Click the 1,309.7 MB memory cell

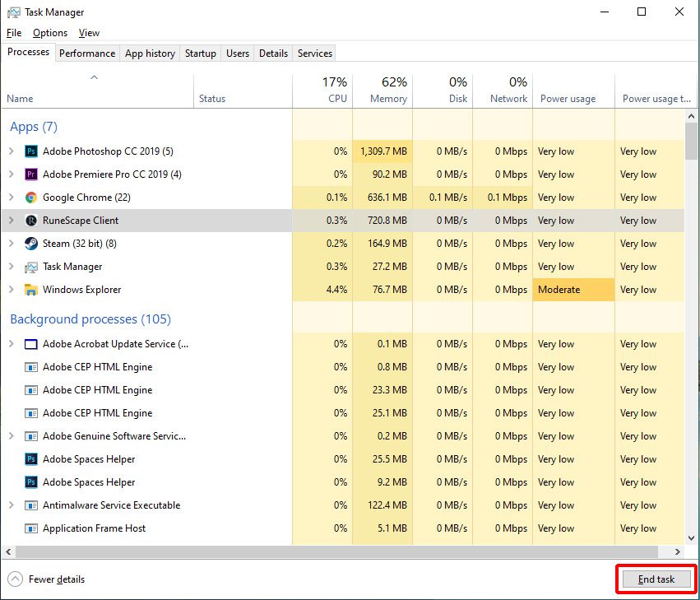pos(382,151)
